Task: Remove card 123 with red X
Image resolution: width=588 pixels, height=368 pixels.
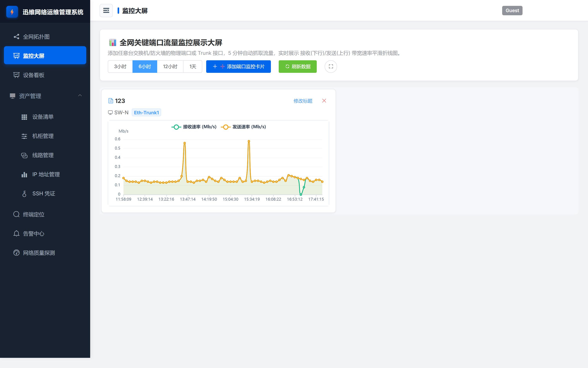Action: [324, 101]
